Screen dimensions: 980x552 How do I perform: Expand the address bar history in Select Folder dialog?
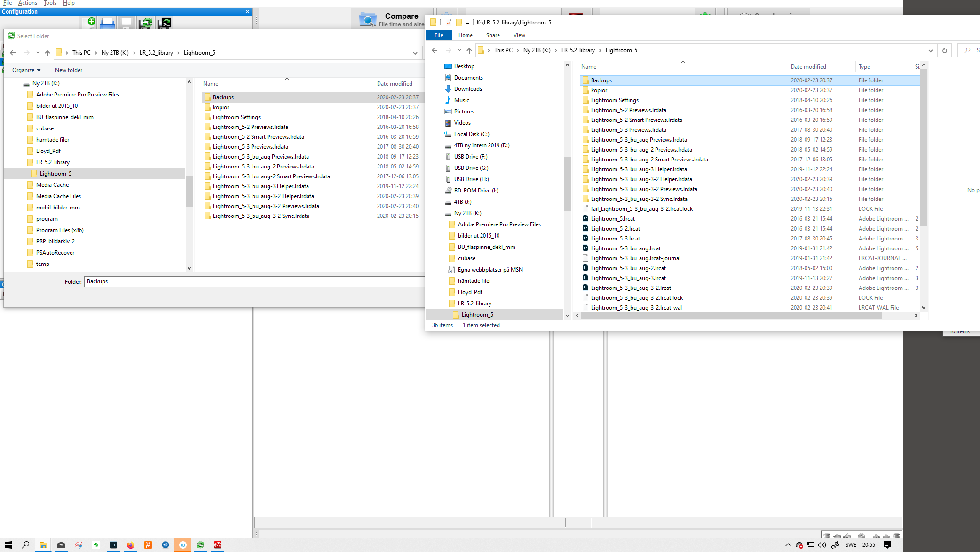[415, 53]
